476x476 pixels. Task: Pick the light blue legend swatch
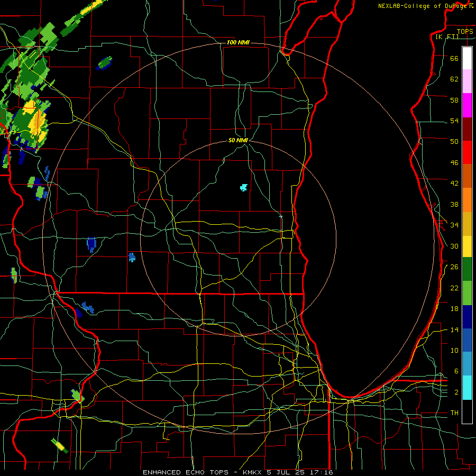(467, 364)
